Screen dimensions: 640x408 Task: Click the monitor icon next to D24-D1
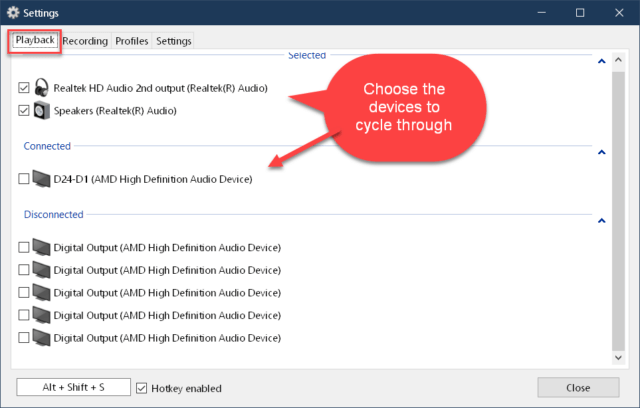[43, 179]
